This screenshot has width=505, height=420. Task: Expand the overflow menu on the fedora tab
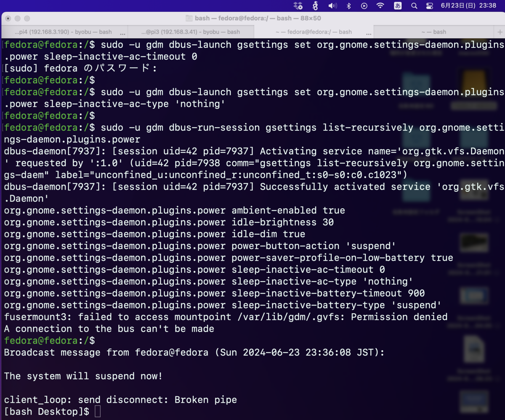coord(369,32)
